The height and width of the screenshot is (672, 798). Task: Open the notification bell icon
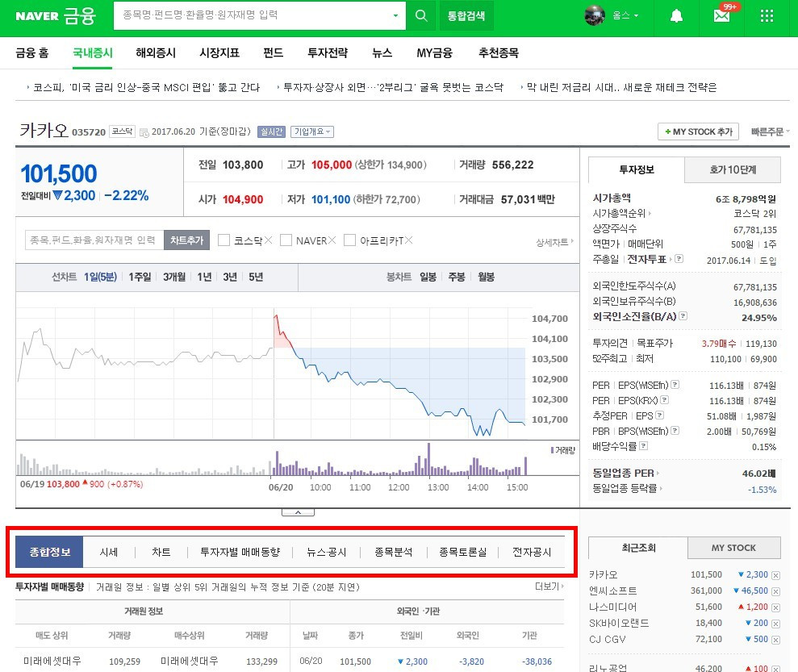[x=676, y=16]
